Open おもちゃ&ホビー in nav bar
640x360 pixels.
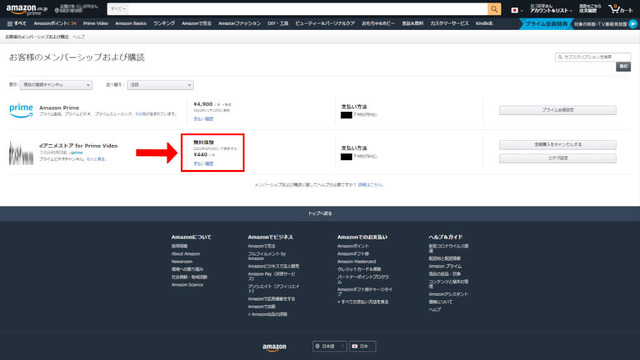(x=378, y=24)
